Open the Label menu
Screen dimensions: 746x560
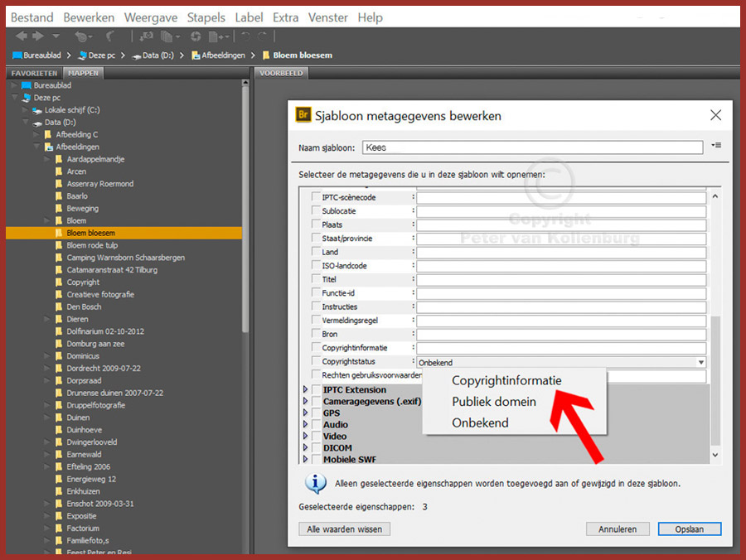pos(249,17)
